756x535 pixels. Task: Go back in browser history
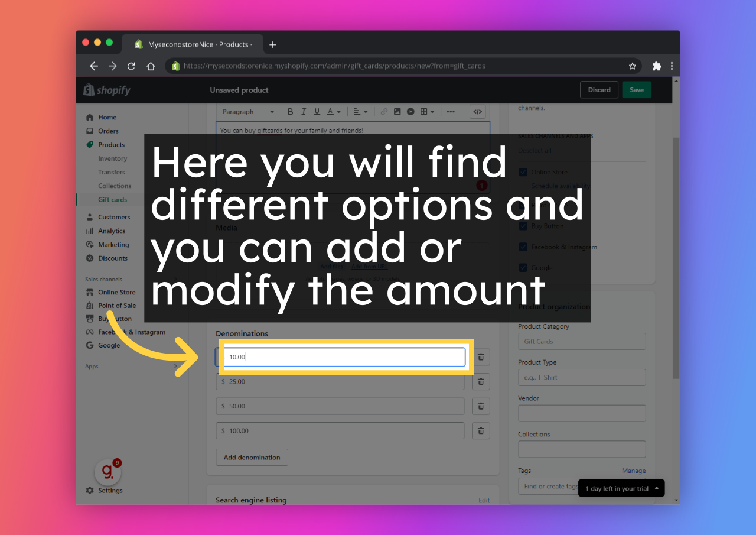click(93, 66)
